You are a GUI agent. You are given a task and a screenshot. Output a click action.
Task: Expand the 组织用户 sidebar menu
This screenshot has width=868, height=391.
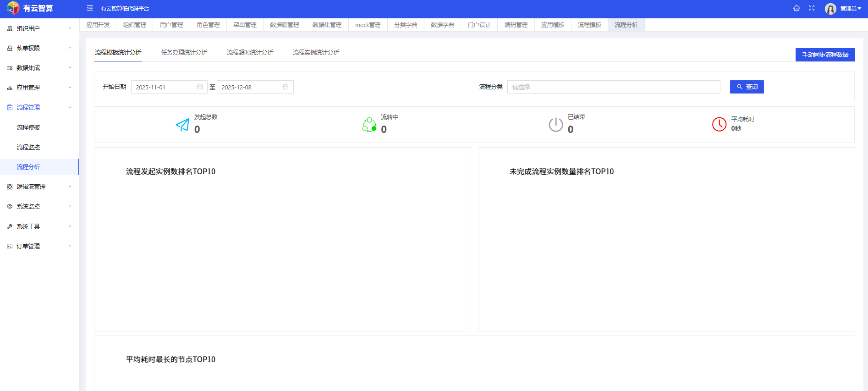pyautogui.click(x=39, y=28)
